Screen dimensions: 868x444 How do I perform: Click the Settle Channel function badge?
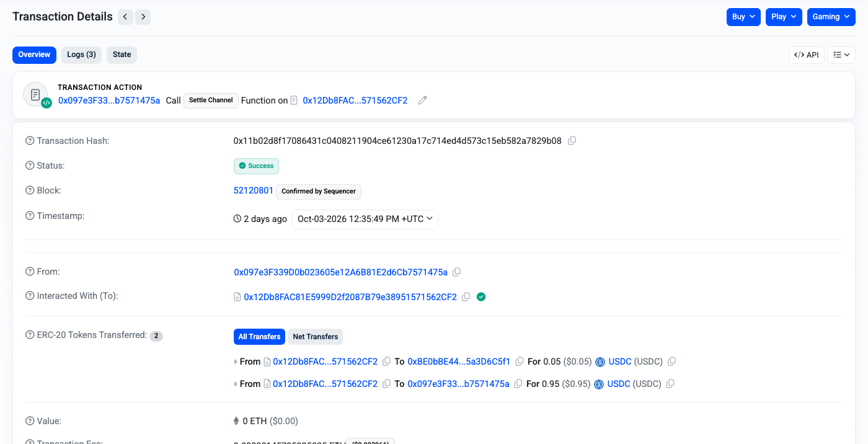click(211, 100)
